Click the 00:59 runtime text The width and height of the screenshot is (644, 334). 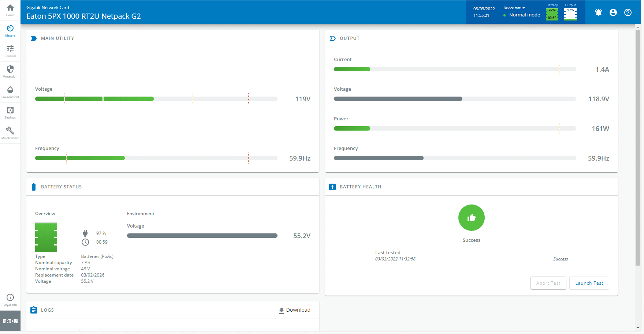click(102, 242)
